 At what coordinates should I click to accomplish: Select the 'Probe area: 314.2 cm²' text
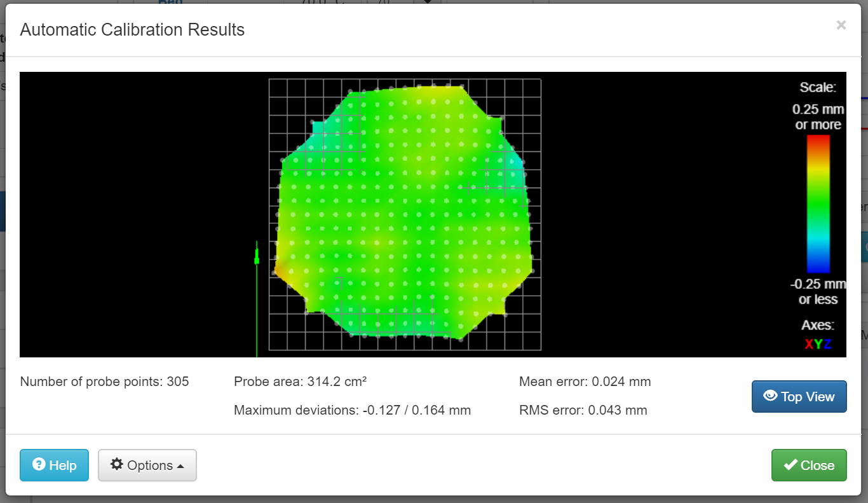click(301, 382)
